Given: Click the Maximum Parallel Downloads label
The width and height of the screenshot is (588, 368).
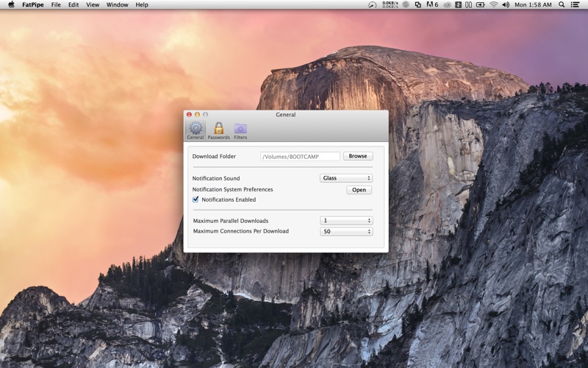Looking at the screenshot, I should 231,221.
